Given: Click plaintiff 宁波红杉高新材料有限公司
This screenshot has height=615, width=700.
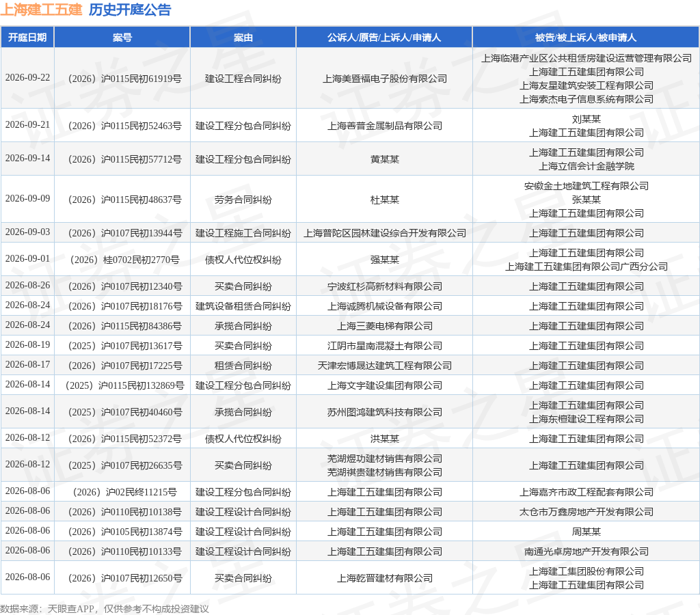Looking at the screenshot, I should pos(385,286).
